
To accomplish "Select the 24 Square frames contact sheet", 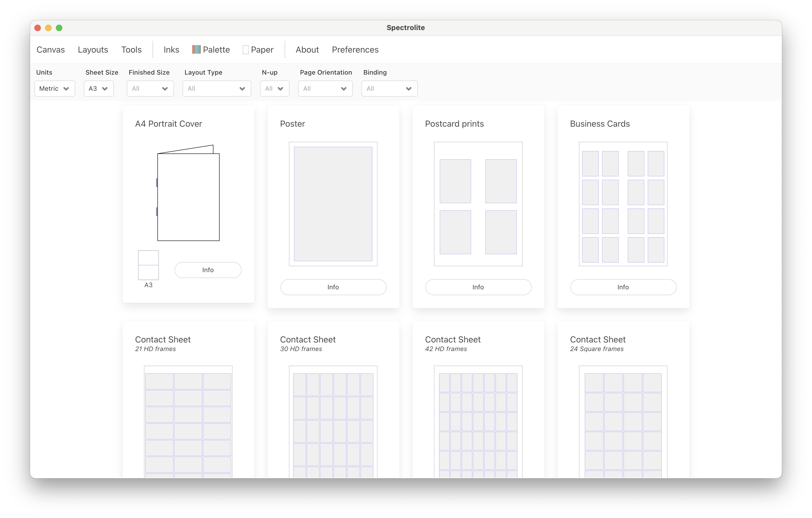I will tap(623, 421).
